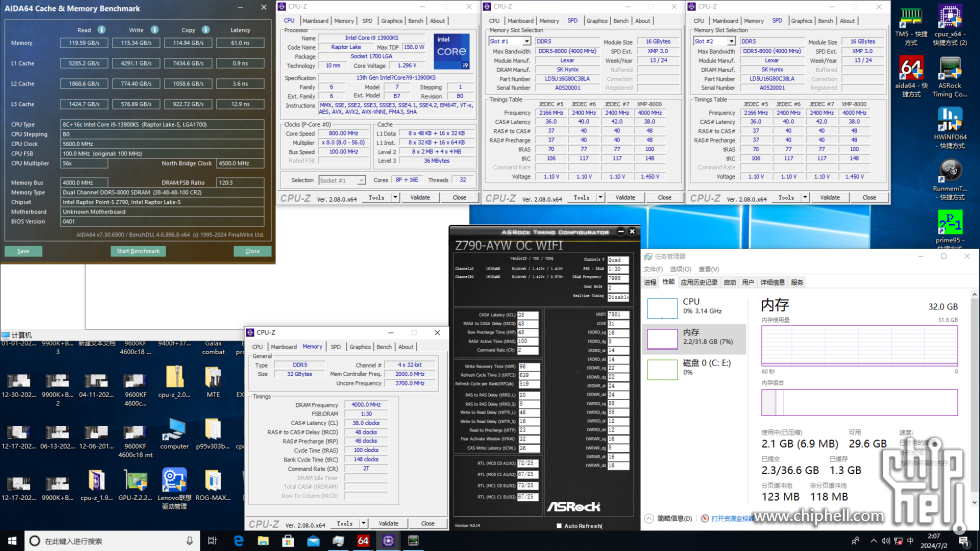This screenshot has height=551, width=980.
Task: Click the volume icon in system tray
Action: (886, 541)
